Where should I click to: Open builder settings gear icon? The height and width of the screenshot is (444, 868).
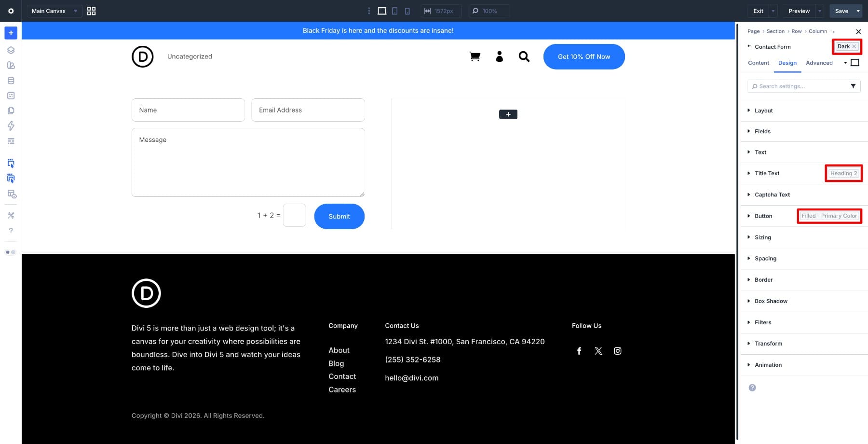(11, 11)
